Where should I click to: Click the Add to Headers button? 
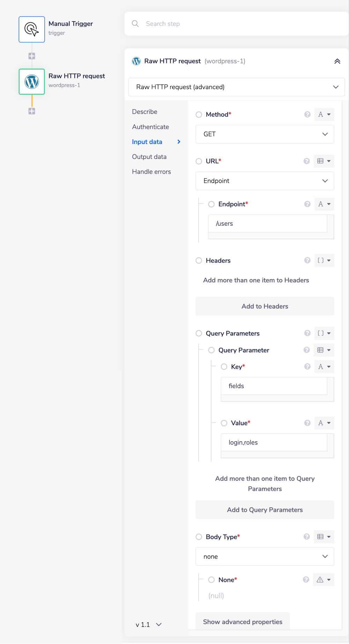tap(265, 306)
